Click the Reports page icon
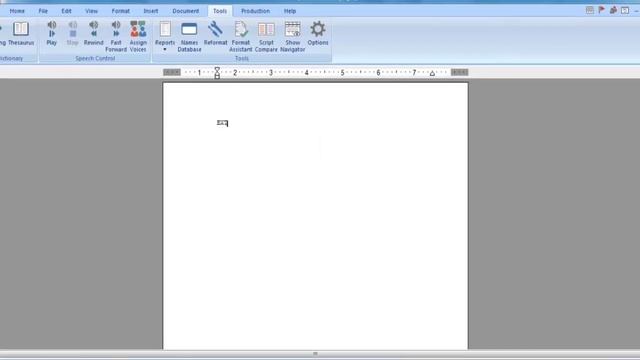 [x=165, y=29]
